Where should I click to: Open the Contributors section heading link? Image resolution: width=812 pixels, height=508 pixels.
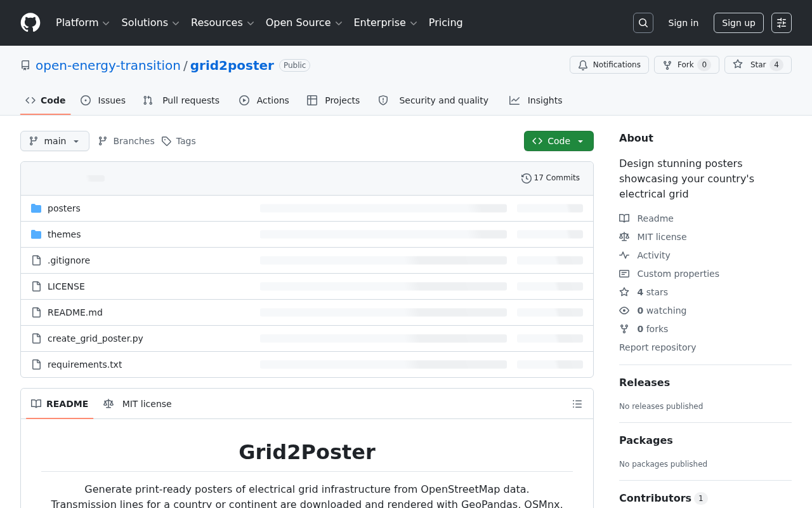coord(663,498)
